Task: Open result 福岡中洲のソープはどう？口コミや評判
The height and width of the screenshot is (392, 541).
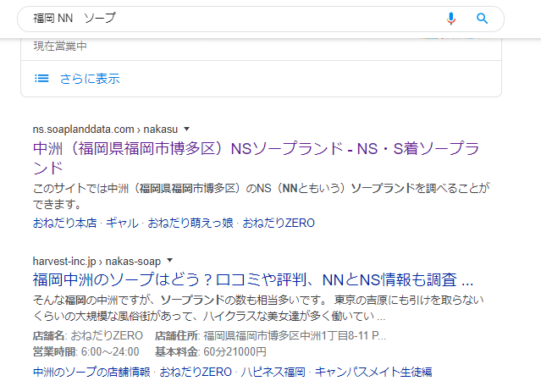Action: click(253, 280)
